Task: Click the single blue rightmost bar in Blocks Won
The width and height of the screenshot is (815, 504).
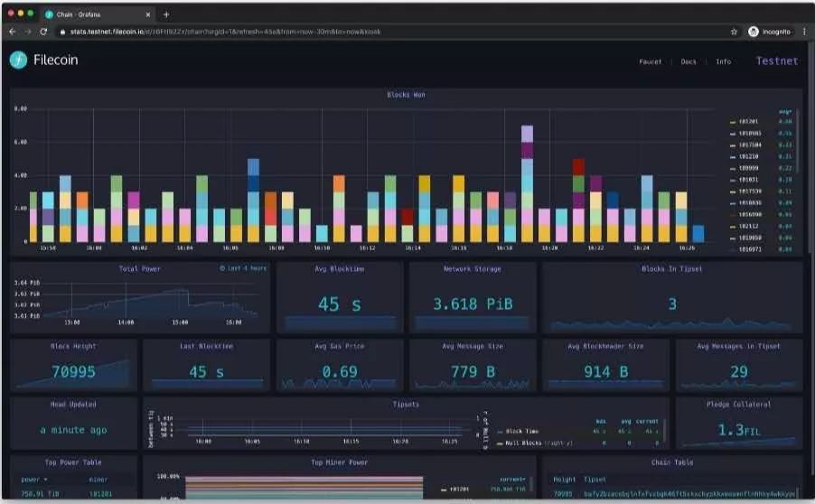Action: point(698,234)
